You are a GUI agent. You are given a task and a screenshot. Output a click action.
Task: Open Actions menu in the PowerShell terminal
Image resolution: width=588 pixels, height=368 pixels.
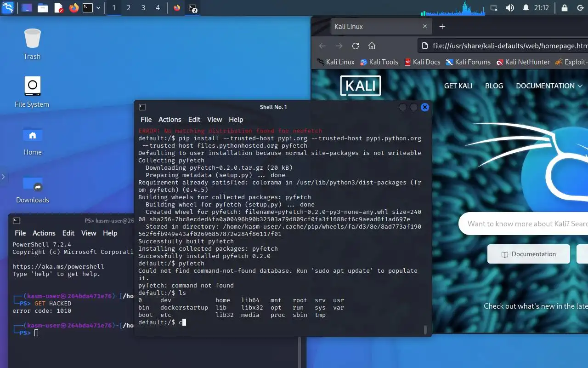44,233
